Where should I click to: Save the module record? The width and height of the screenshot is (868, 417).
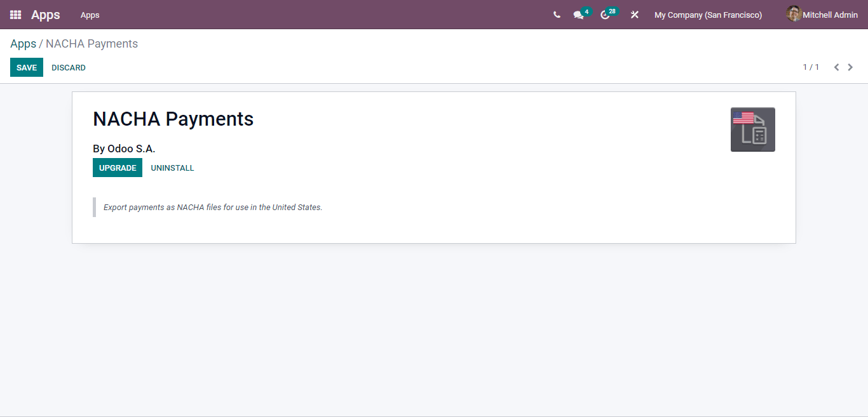tap(27, 67)
